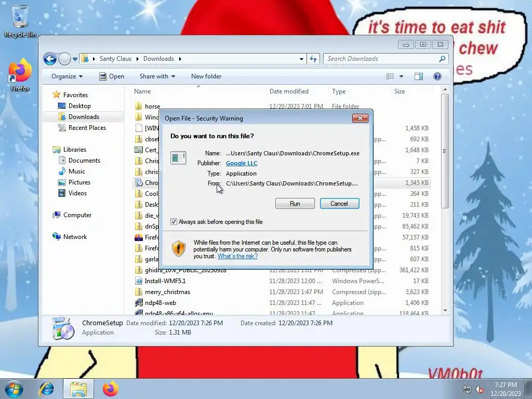
Task: Click the file list vertical scrollbar thumb
Action: point(445,151)
